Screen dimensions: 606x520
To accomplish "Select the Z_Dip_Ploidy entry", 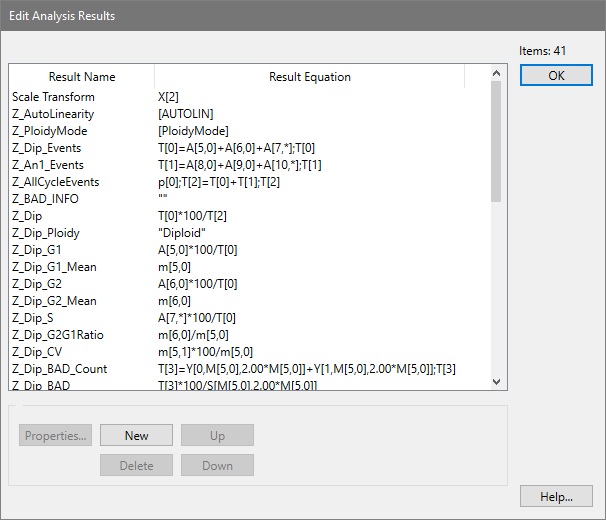I will 46,233.
